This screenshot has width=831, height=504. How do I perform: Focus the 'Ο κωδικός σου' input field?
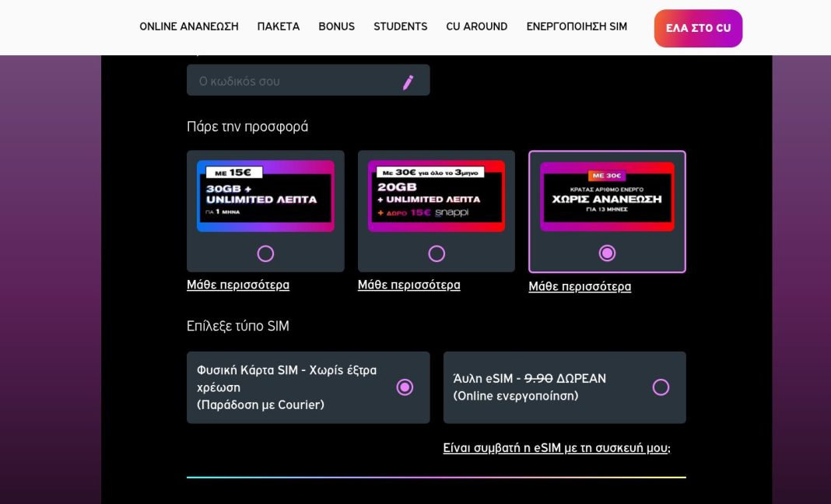(x=308, y=81)
